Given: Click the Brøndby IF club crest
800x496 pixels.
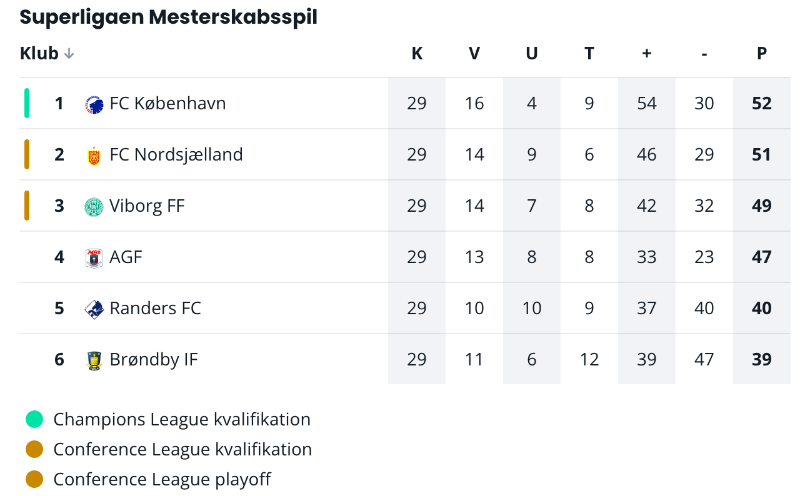Looking at the screenshot, I should [x=94, y=360].
